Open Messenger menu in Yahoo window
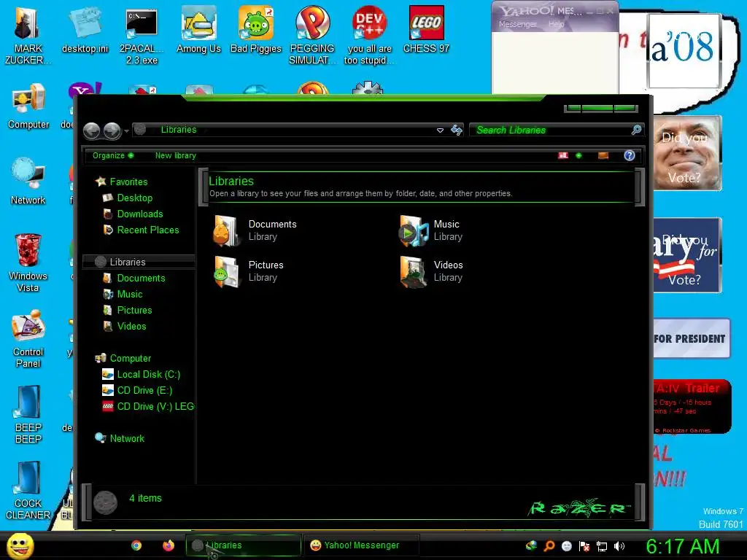 click(x=517, y=24)
